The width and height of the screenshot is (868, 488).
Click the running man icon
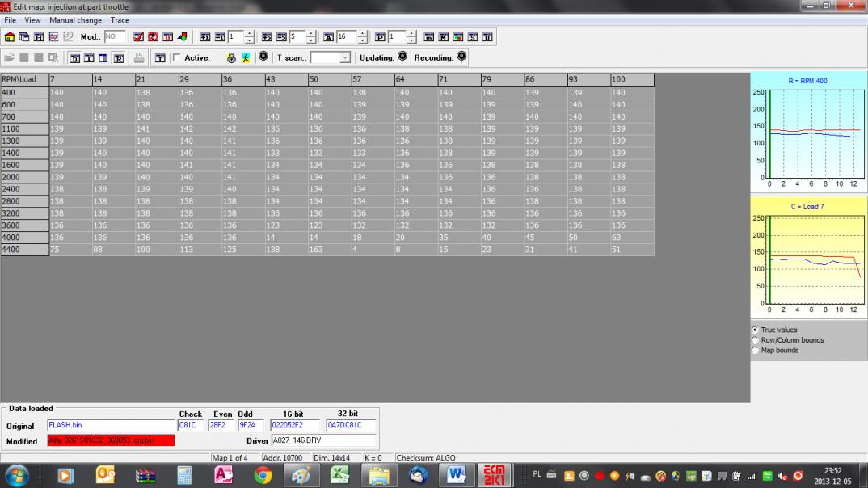(245, 57)
